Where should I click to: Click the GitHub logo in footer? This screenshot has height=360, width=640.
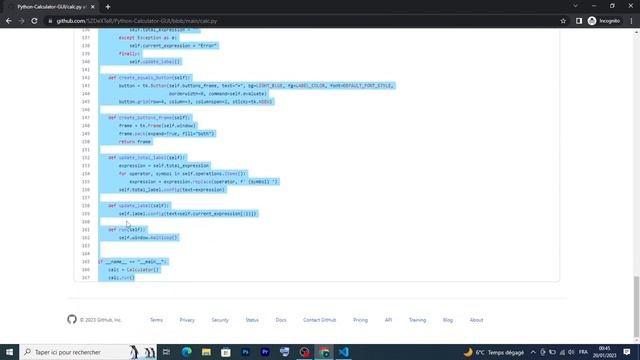[72, 319]
